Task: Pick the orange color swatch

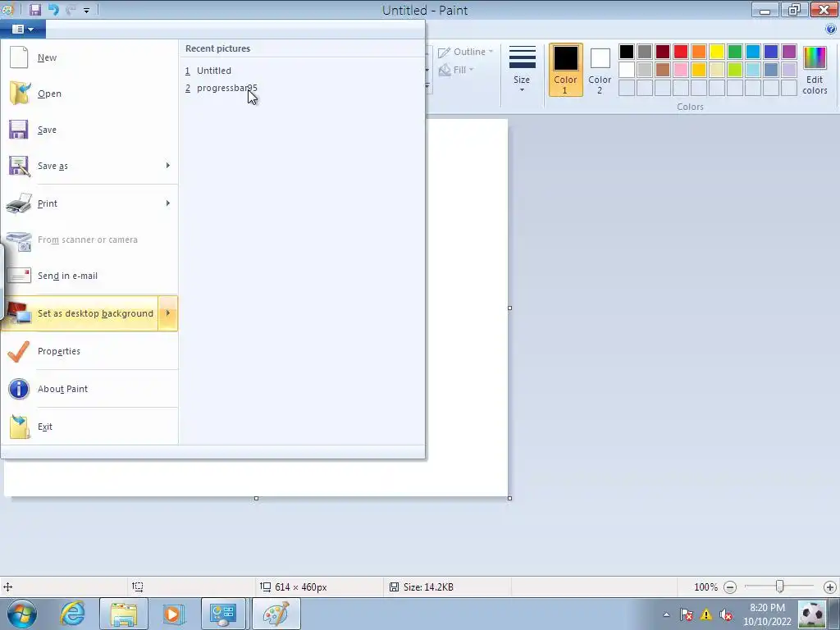Action: [699, 52]
